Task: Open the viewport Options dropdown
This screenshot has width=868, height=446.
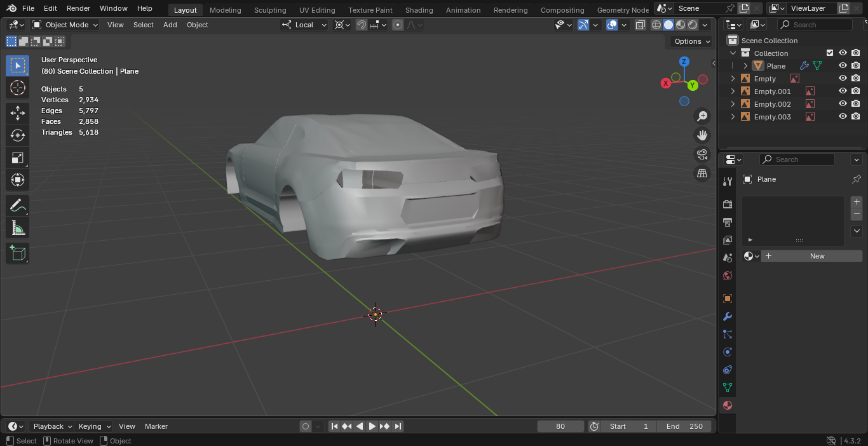Action: point(692,41)
